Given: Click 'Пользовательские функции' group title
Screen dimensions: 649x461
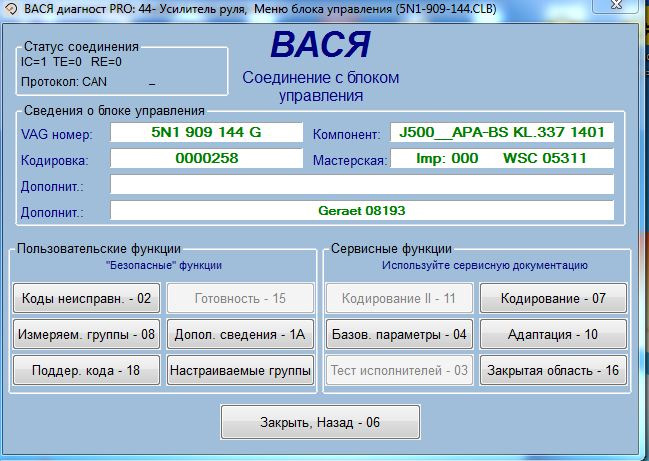Looking at the screenshot, I should click(x=99, y=249).
